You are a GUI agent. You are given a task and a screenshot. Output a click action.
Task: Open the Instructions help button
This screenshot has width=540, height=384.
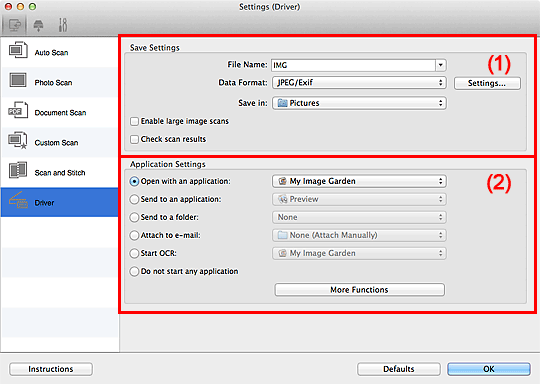(51, 369)
